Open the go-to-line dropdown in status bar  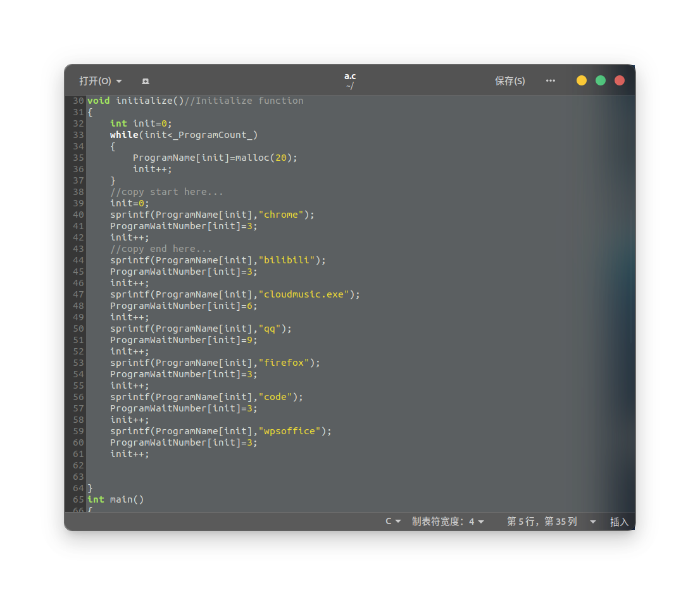[592, 521]
